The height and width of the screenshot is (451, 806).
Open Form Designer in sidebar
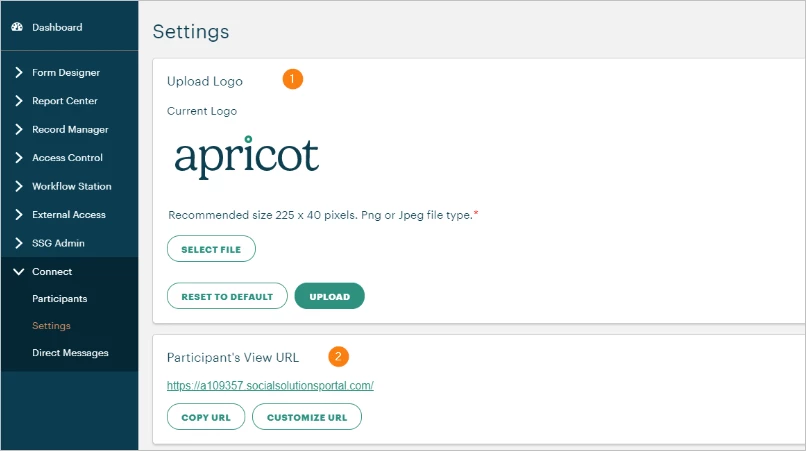pyautogui.click(x=66, y=73)
